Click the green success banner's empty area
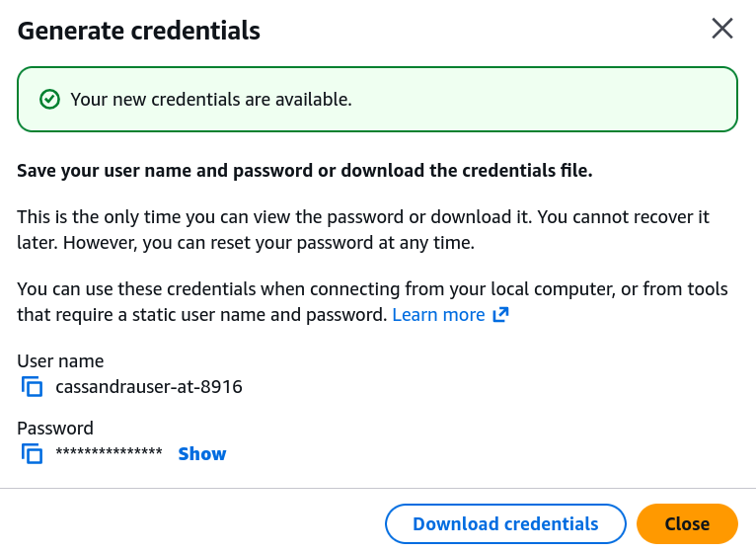The height and width of the screenshot is (552, 756). point(553,100)
